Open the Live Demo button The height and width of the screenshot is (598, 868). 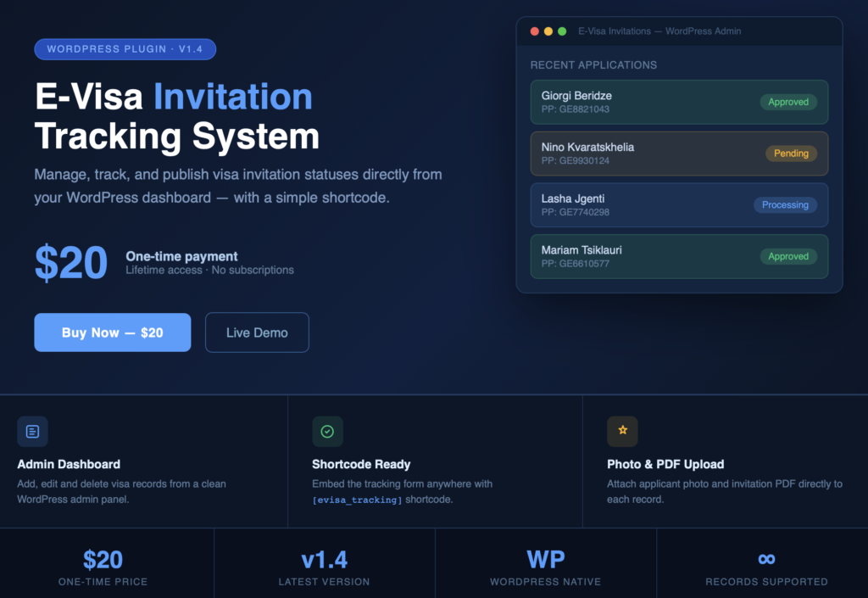[257, 333]
